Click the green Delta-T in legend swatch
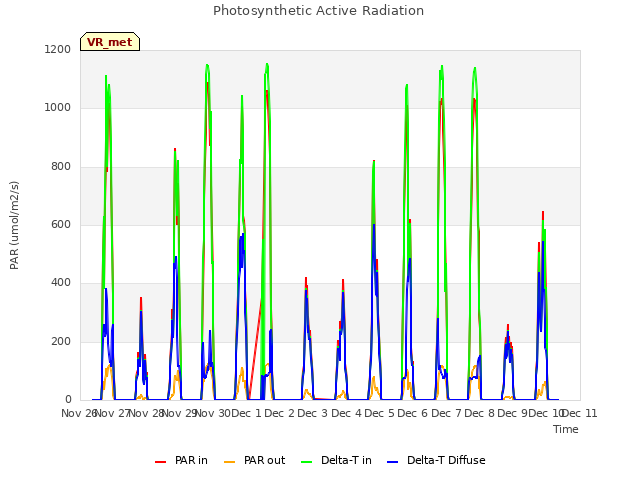The image size is (640, 480). [307, 462]
